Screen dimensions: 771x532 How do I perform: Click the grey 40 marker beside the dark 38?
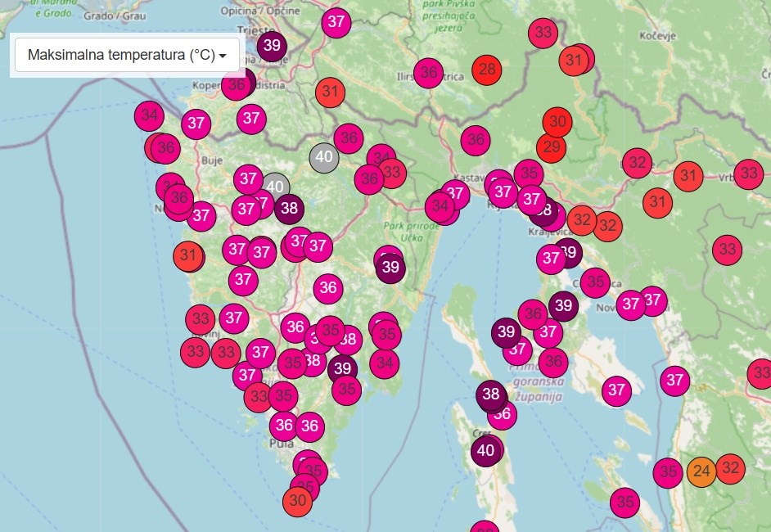pos(276,187)
